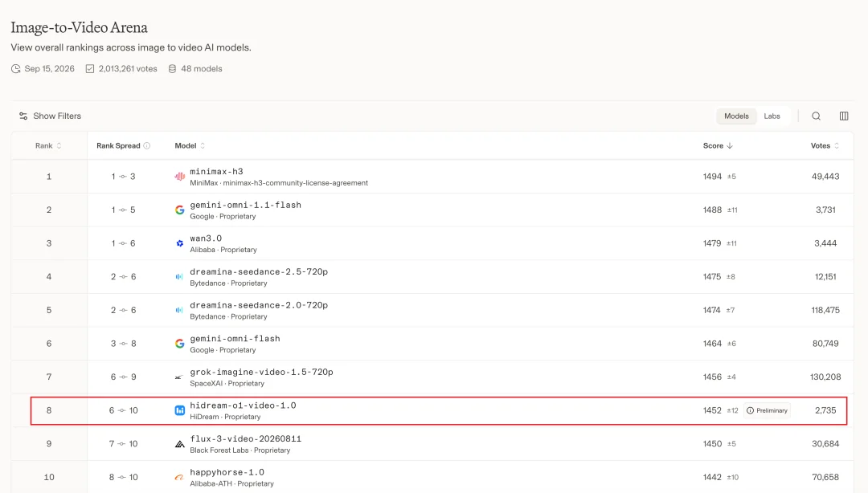The image size is (868, 493).
Task: Click Alibaba-ATH · Proprietary subtitle
Action: (231, 483)
